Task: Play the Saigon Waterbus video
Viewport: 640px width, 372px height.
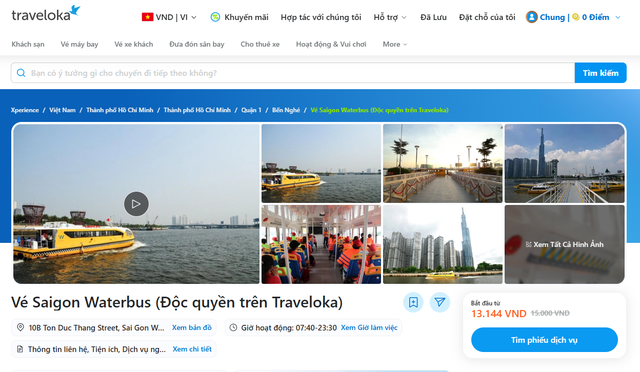Action: click(x=136, y=204)
